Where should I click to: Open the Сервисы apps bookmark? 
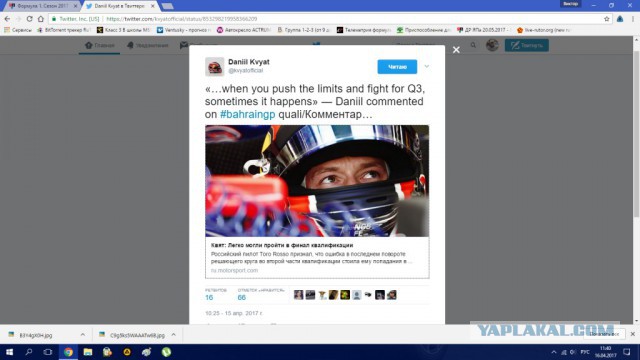click(18, 30)
